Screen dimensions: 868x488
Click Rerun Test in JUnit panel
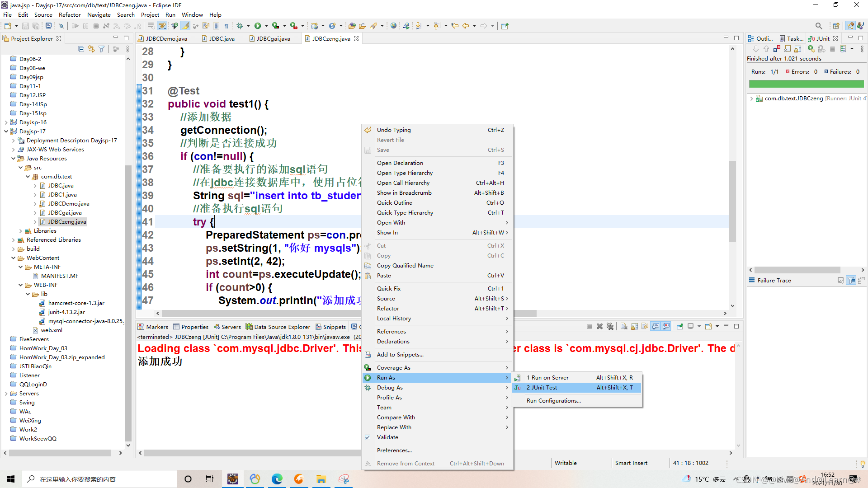coord(811,49)
